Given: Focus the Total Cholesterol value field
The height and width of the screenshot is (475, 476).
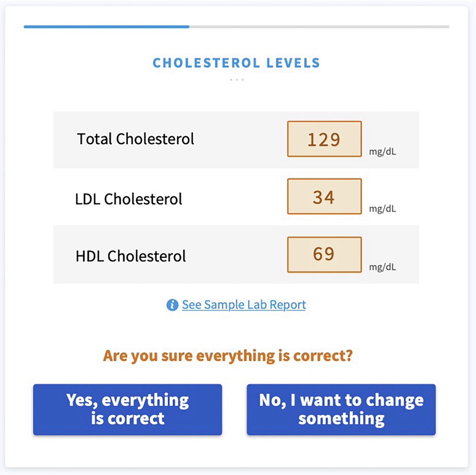Looking at the screenshot, I should coord(324,139).
